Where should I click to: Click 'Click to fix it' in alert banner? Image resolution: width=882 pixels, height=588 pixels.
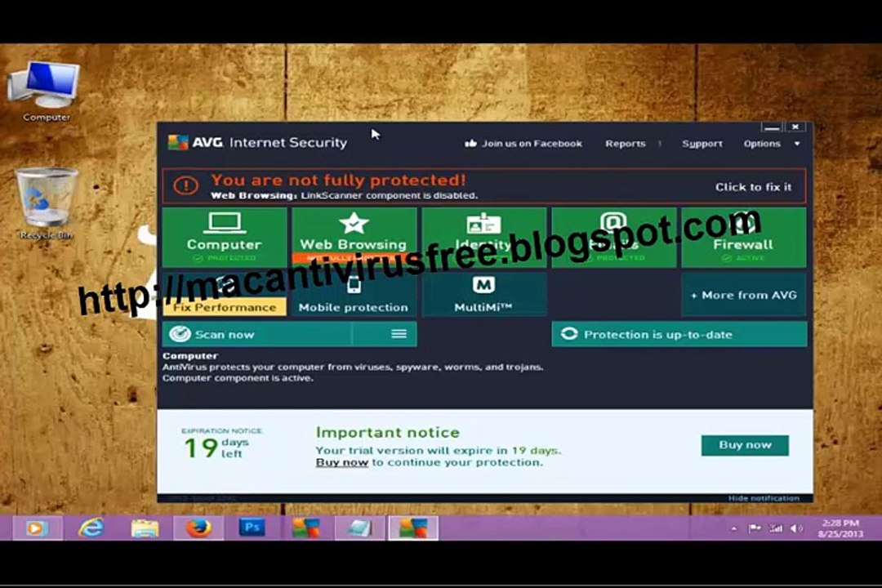coord(753,187)
